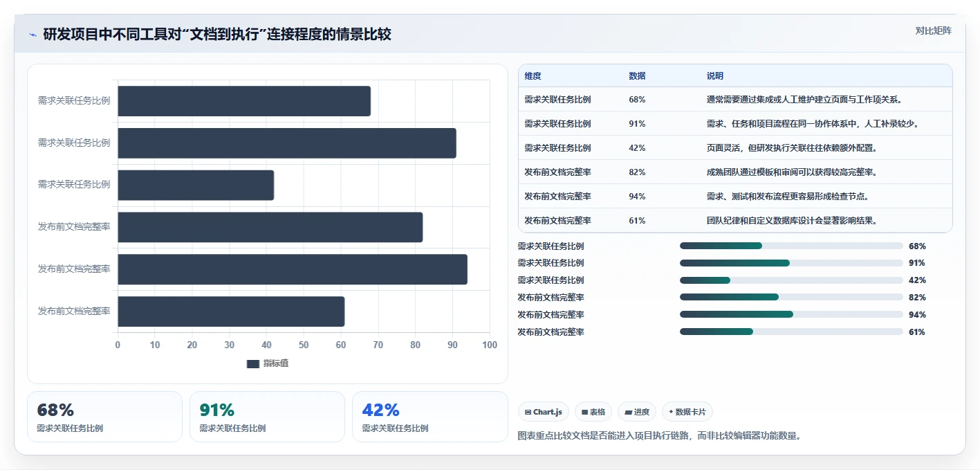
Task: Click the footnote starting 图表重点比较文档
Action: click(659, 436)
